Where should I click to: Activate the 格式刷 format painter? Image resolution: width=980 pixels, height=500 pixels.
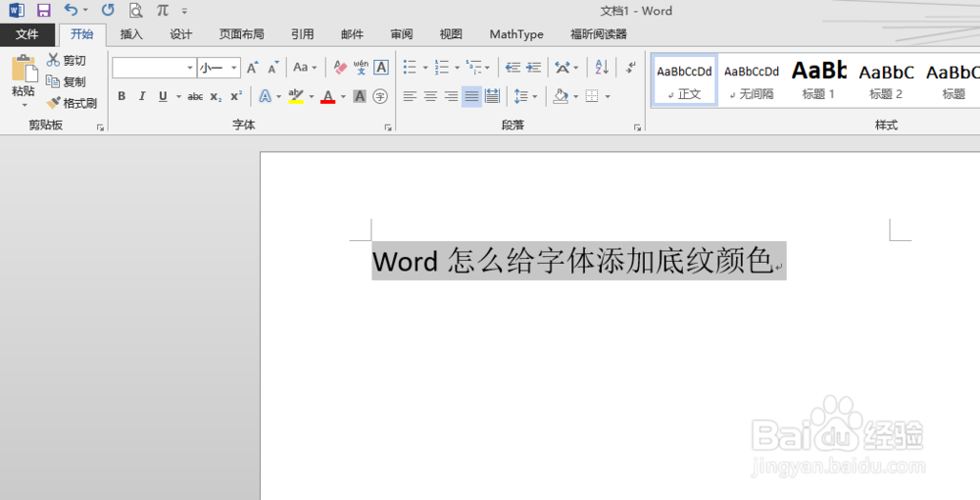click(72, 103)
